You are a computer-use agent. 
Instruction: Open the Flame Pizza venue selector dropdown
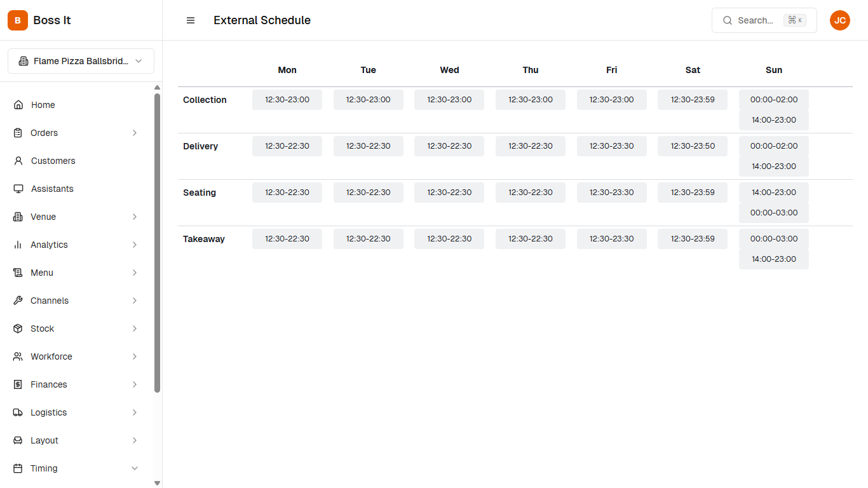click(81, 61)
